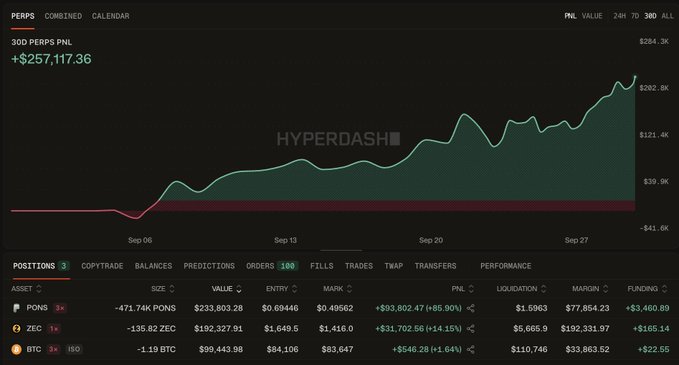Open the TRANSFERS tab
Screen dimensions: 679x365
coord(435,266)
